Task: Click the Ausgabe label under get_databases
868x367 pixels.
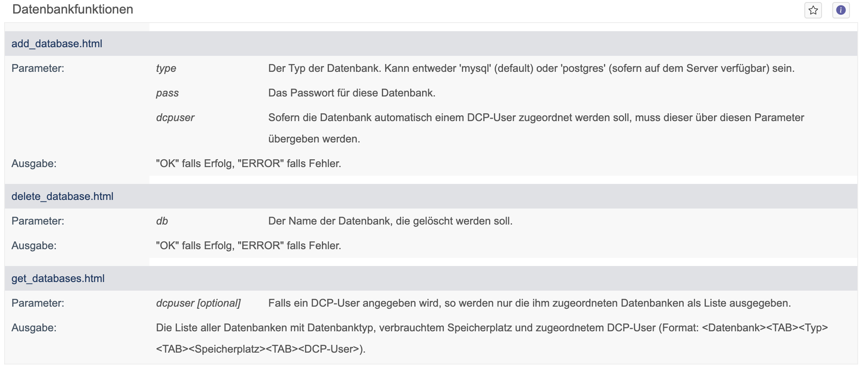Action: [x=34, y=328]
